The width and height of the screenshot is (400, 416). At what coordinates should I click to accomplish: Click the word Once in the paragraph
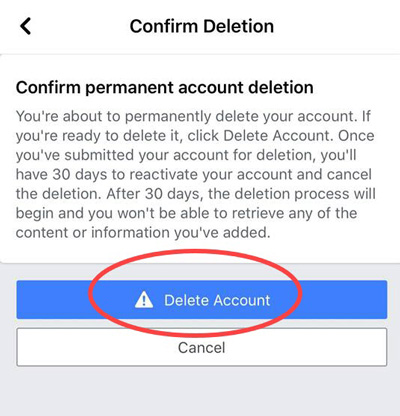pyautogui.click(x=356, y=136)
